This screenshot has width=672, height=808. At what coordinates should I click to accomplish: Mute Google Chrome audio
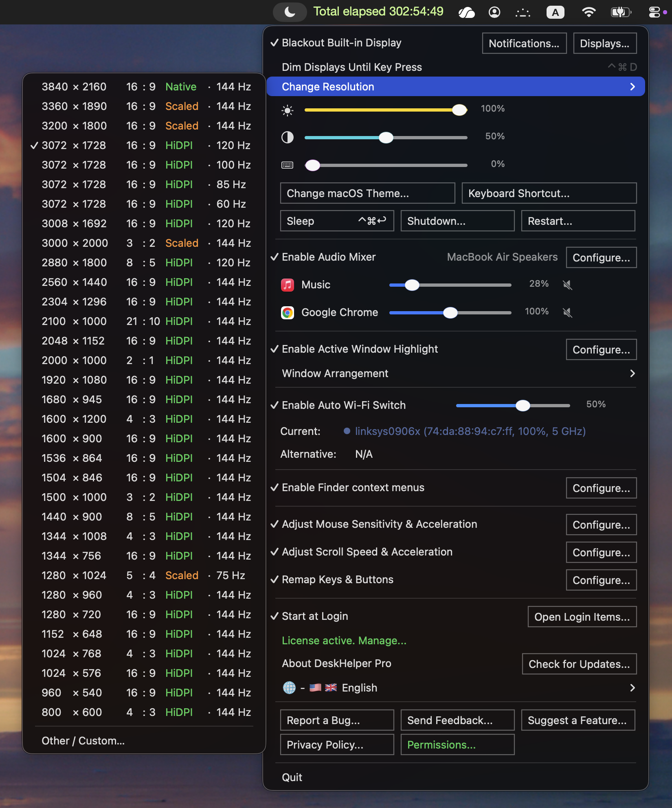pos(567,313)
